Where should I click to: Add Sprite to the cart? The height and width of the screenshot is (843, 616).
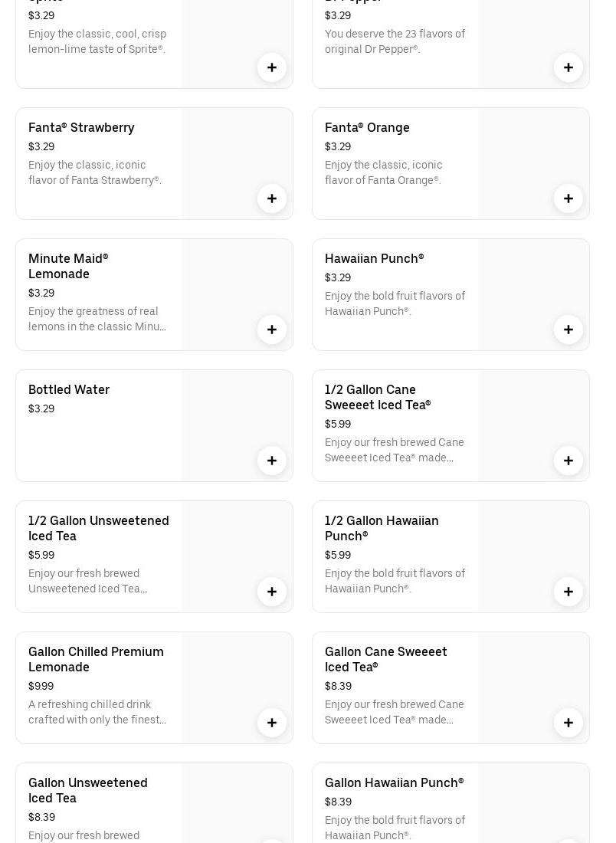coord(272,67)
